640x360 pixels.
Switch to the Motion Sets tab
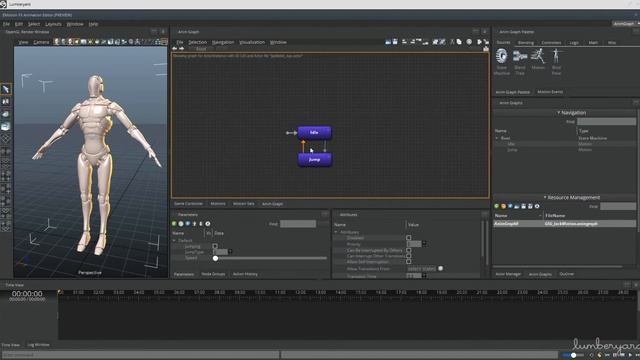244,203
